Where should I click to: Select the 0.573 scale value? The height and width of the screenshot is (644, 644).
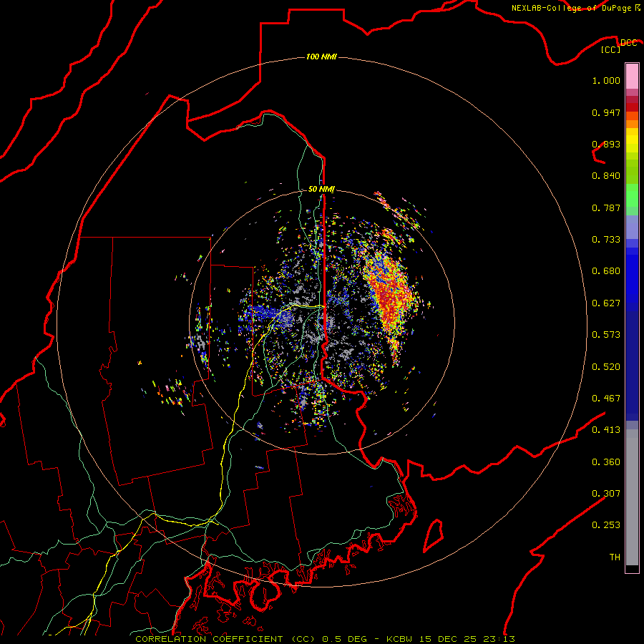point(606,335)
